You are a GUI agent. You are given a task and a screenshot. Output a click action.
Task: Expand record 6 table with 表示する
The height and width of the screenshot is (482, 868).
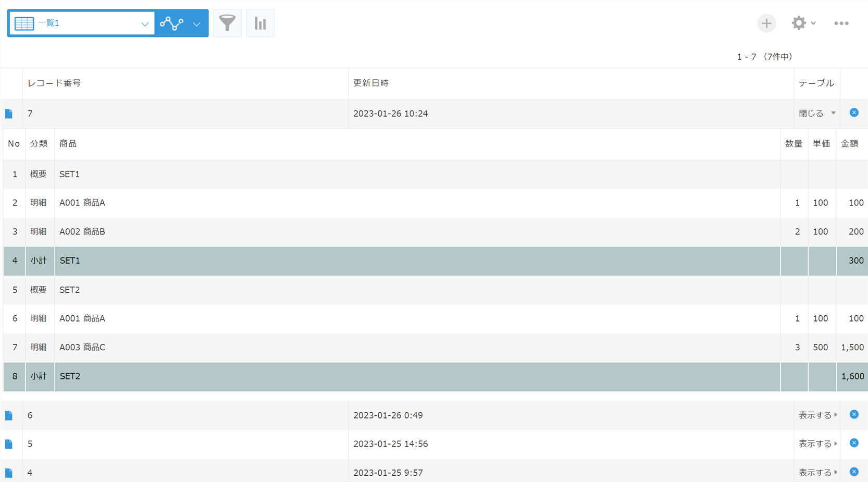pos(818,415)
